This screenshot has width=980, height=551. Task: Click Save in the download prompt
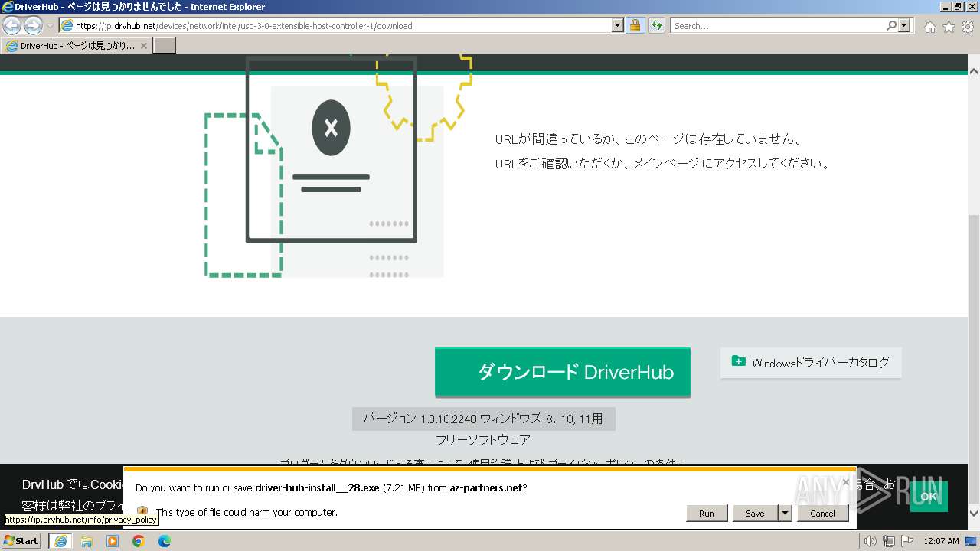pos(755,514)
